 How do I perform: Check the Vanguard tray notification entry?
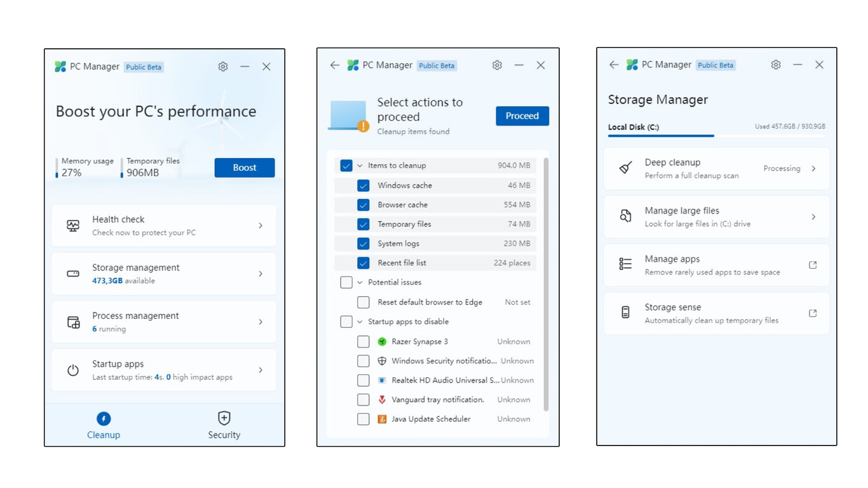[363, 400]
